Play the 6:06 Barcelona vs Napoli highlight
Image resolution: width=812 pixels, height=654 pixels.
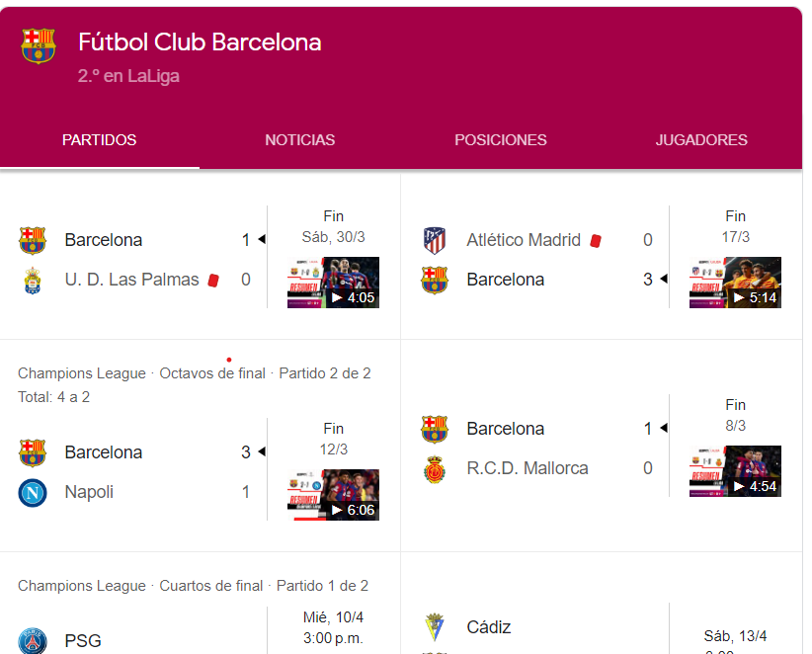pos(333,495)
